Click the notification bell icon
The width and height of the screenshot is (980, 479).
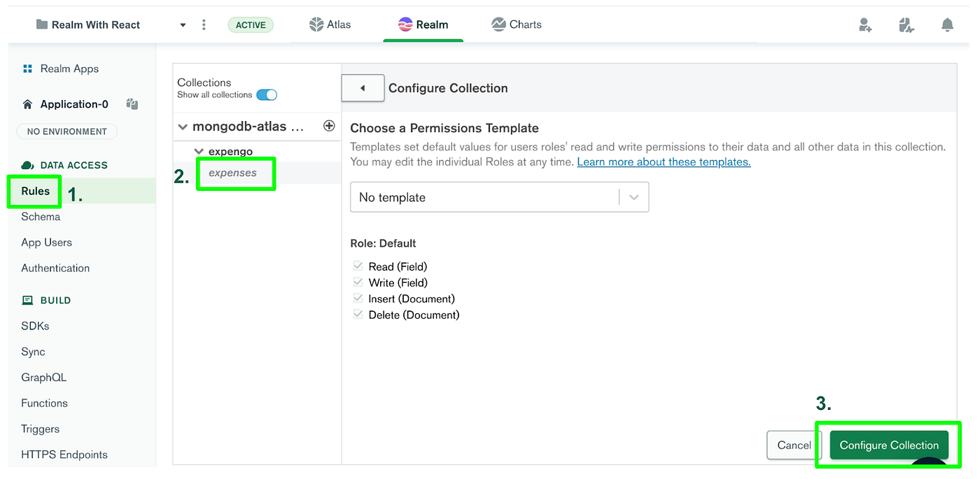pyautogui.click(x=947, y=24)
